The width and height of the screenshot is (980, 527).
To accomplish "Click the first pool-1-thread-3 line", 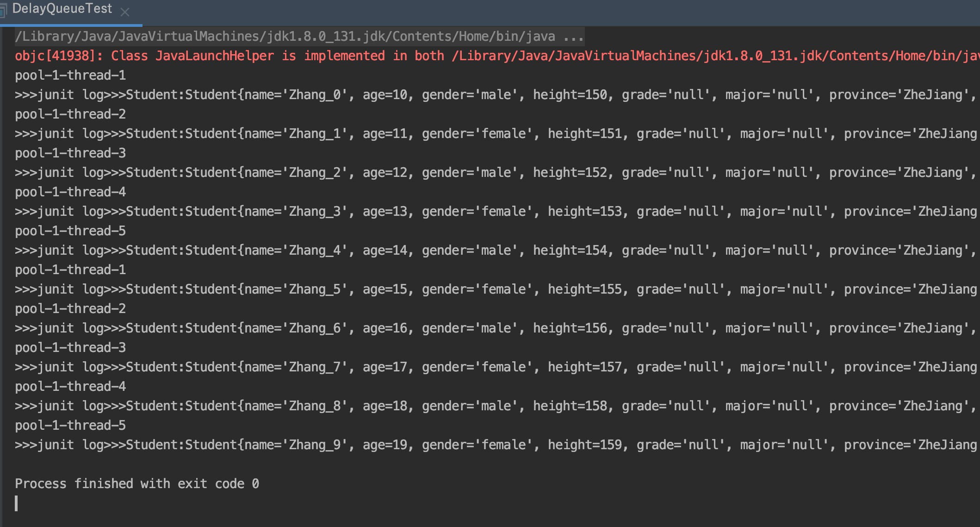I will (x=70, y=153).
